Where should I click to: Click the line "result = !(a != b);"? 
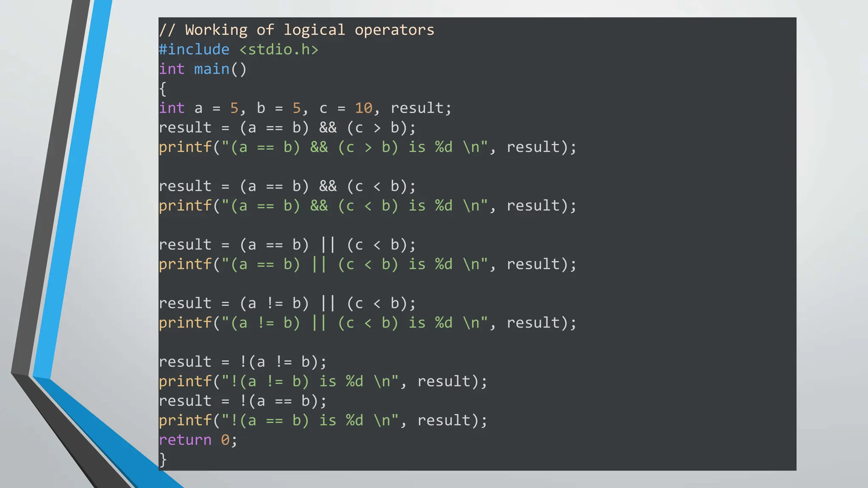tap(243, 361)
